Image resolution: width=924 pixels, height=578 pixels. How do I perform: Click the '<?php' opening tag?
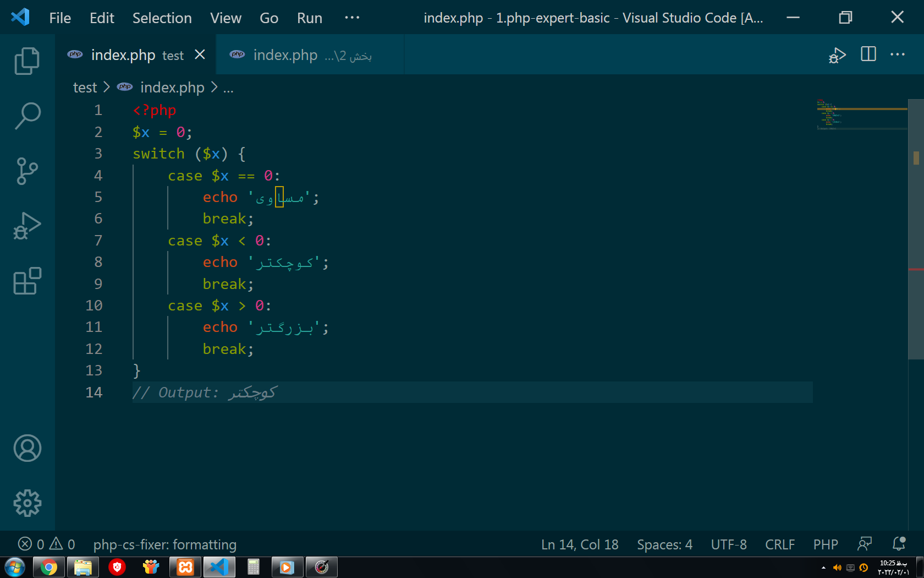[x=155, y=110]
